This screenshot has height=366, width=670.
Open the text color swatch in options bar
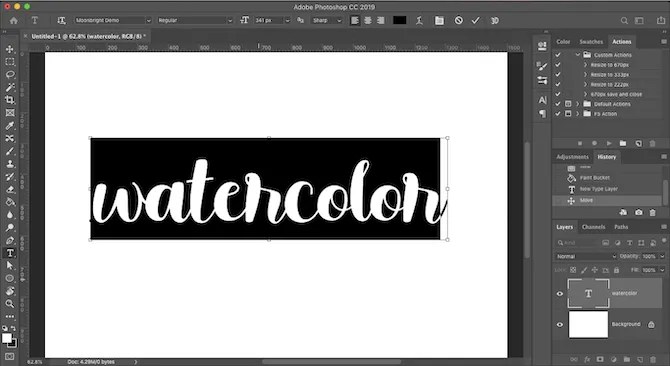point(400,20)
